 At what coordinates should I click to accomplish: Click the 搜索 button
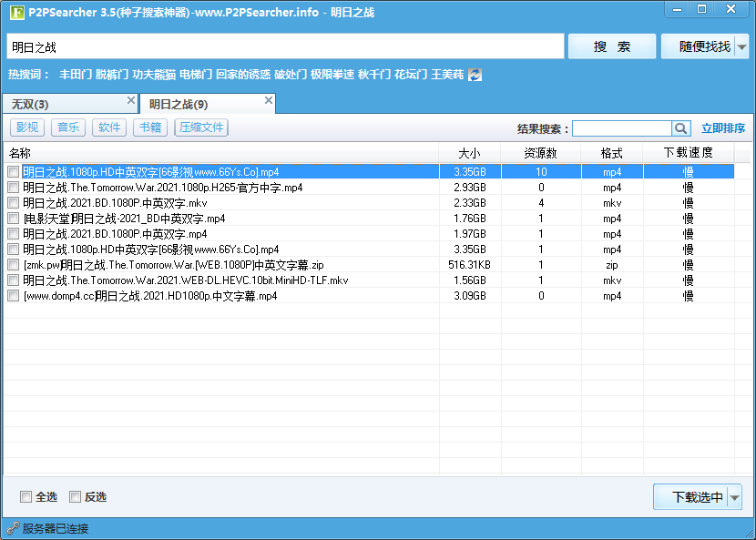612,46
